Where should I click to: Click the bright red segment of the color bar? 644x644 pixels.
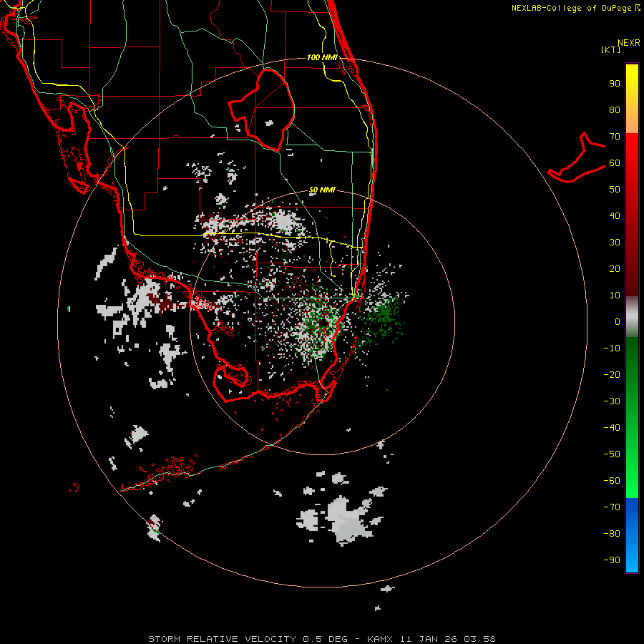tap(632, 150)
